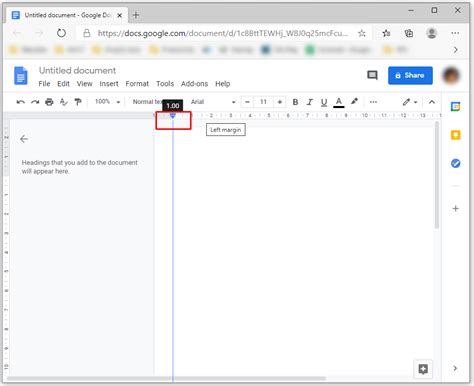Click the Explore button at the page corner

[423, 369]
